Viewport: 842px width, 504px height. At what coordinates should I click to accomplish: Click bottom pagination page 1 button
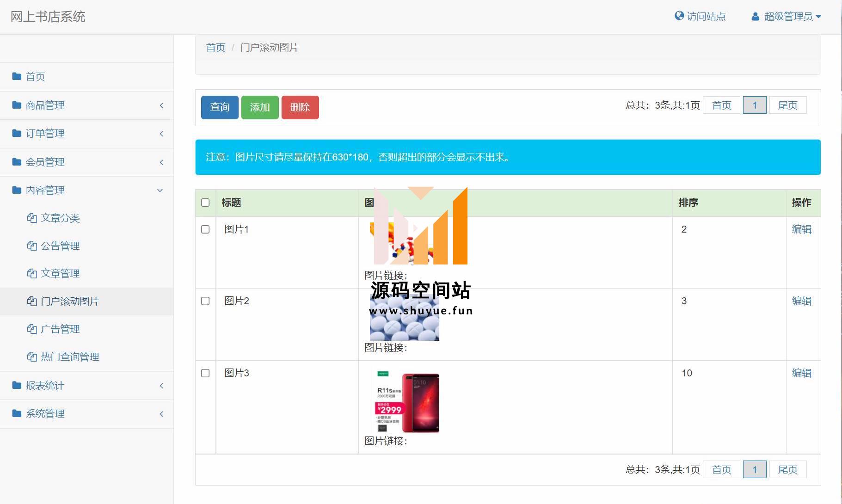click(x=755, y=470)
